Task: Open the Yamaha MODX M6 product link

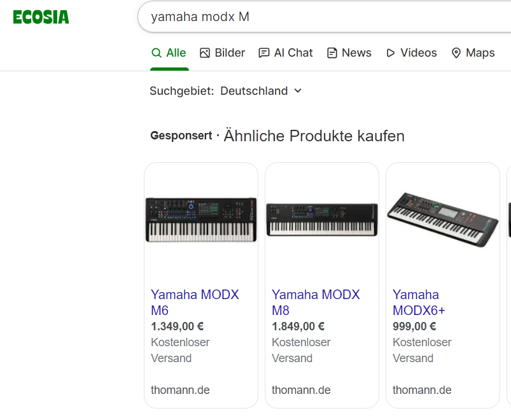Action: [195, 302]
